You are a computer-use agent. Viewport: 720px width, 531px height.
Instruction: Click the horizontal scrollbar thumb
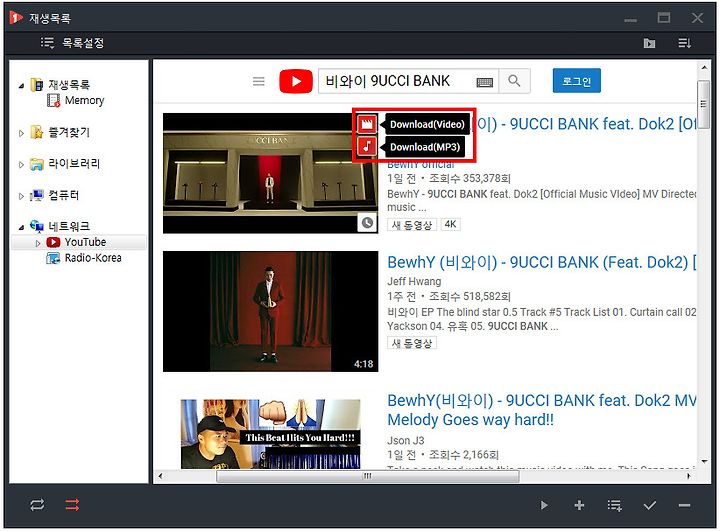pyautogui.click(x=368, y=476)
